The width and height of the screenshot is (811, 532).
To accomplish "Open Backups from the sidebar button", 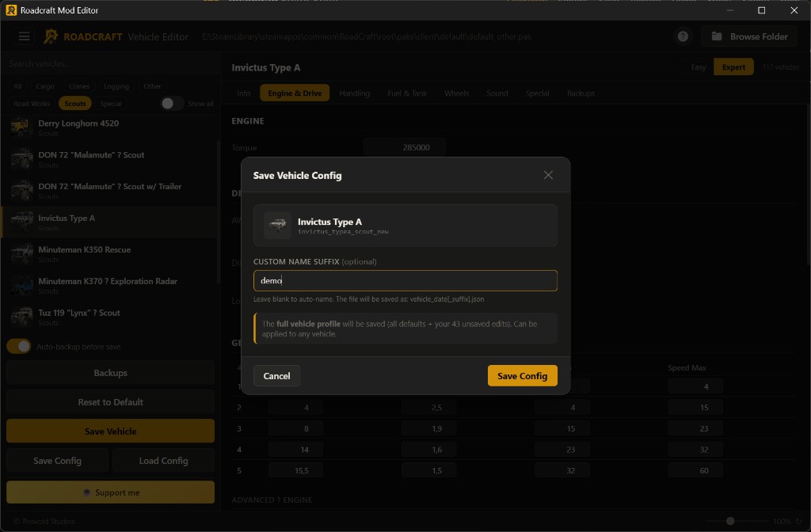I will [110, 373].
